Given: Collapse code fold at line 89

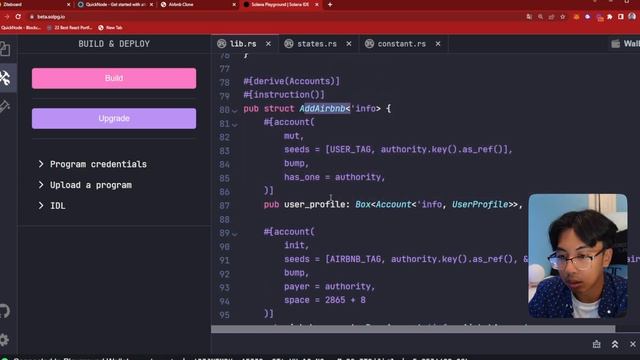Looking at the screenshot, I should 235,234.
